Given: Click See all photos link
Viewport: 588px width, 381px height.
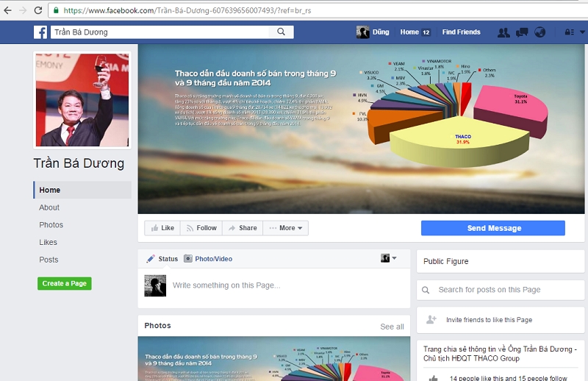Looking at the screenshot, I should coord(392,327).
